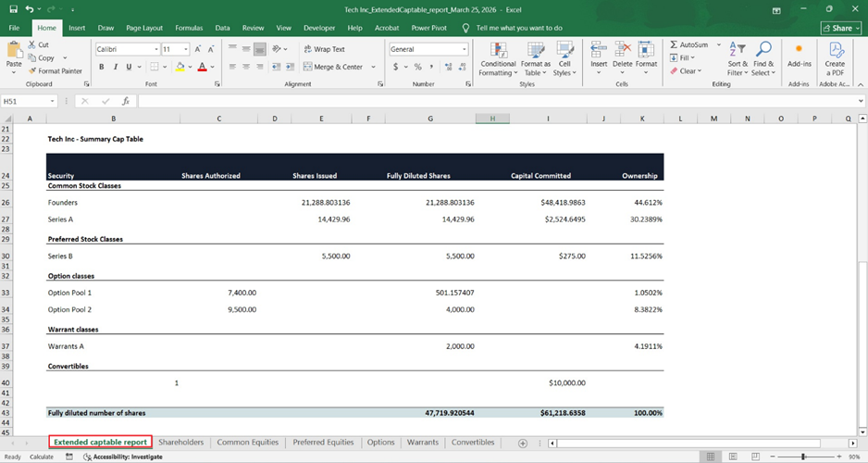Click the Sort & Filter icon

point(737,51)
